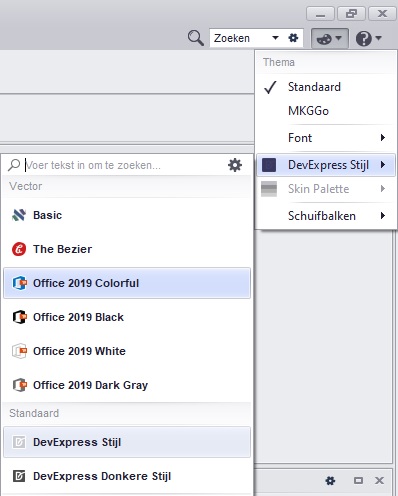The width and height of the screenshot is (398, 496).
Task: Click the gear icon in bottom panel header
Action: pos(330,480)
